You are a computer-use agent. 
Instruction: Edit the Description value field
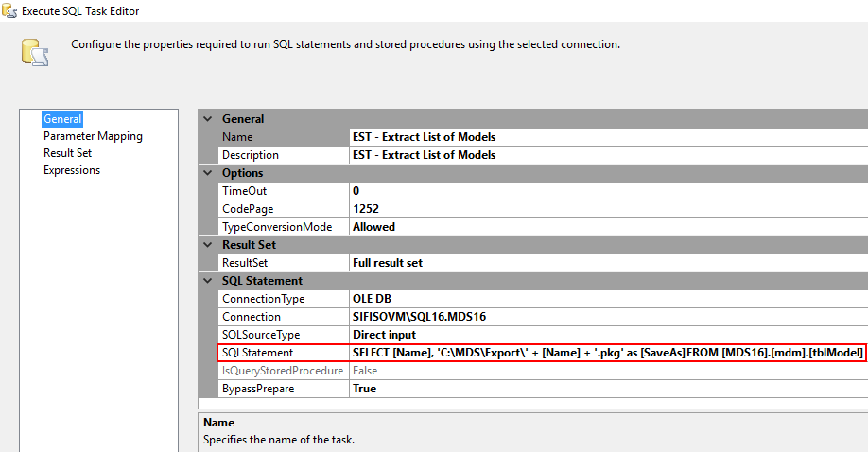coord(605,155)
